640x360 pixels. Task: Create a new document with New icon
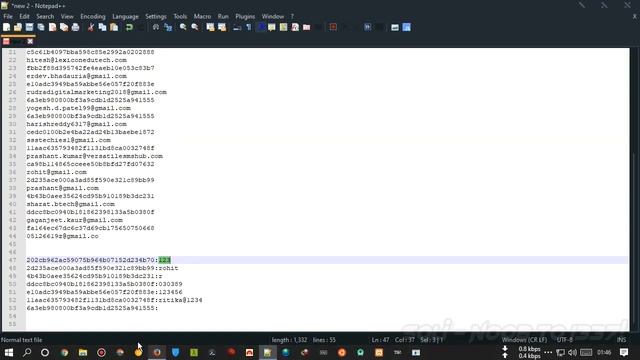pos(7,27)
